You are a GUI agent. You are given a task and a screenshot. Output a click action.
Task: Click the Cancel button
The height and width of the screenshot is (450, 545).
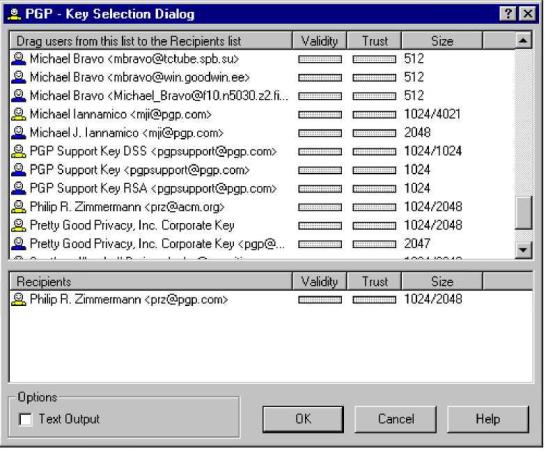tap(396, 419)
